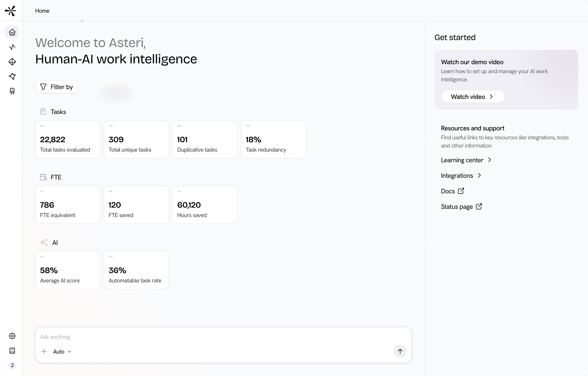Image resolution: width=588 pixels, height=376 pixels.
Task: Open the activity pulse icon in sidebar
Action: tap(12, 47)
